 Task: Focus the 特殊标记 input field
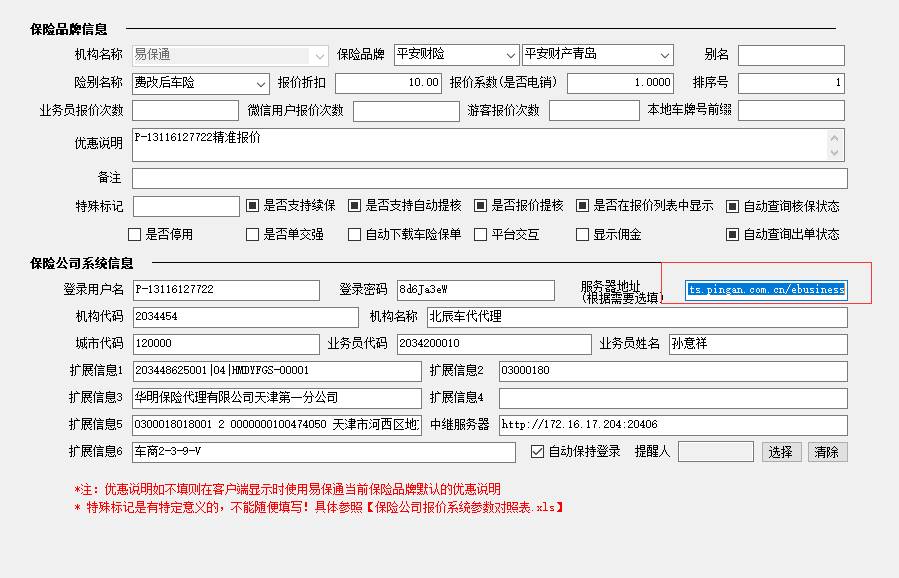pos(186,206)
